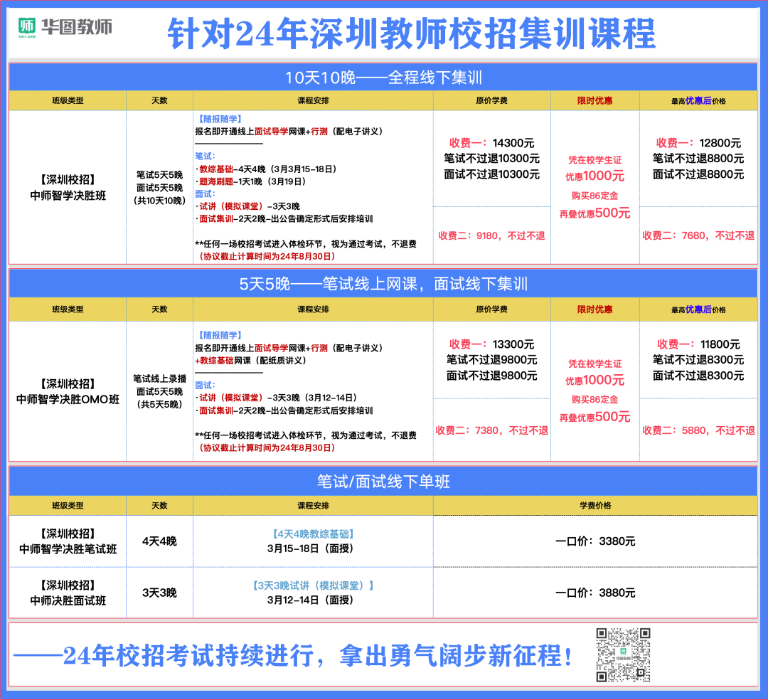Click "笔试不过退10300元"
The height and width of the screenshot is (700, 768).
pyautogui.click(x=492, y=159)
